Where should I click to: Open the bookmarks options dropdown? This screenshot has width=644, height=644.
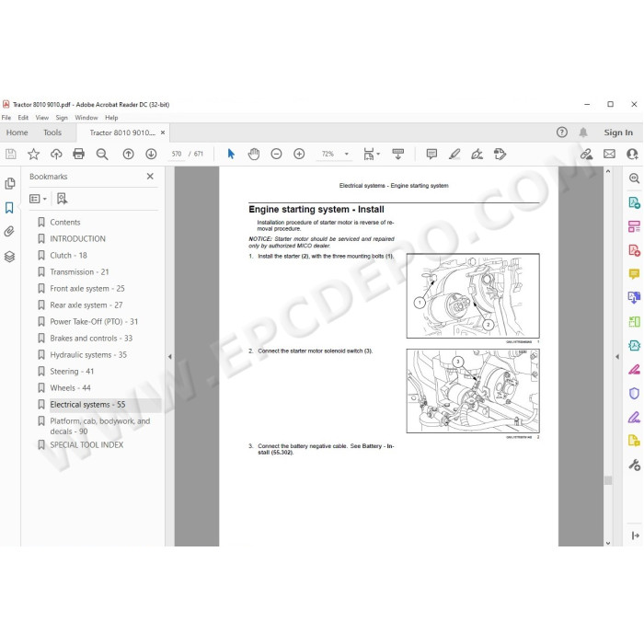point(38,199)
